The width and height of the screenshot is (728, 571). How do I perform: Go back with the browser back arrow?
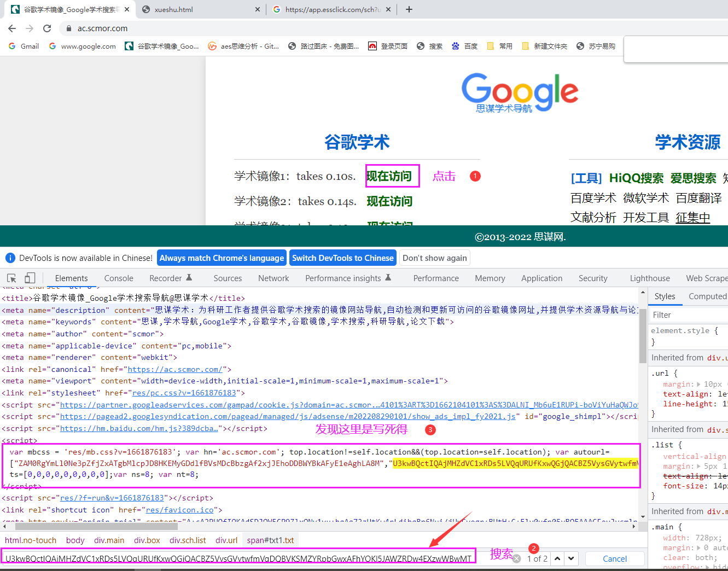coord(12,28)
